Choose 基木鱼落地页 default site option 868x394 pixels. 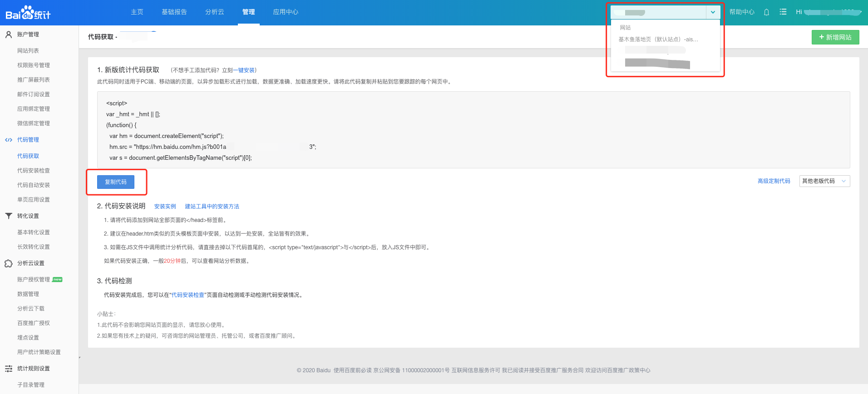(x=658, y=39)
